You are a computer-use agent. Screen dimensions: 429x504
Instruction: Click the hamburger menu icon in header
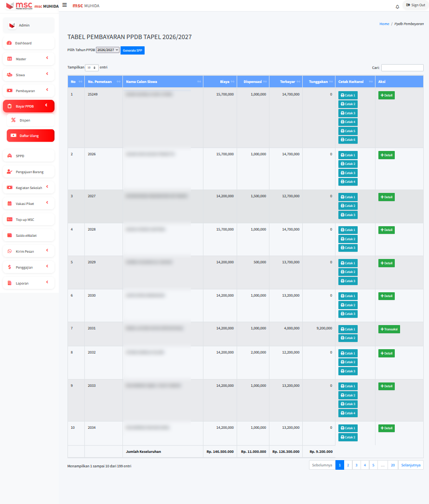coord(65,5)
